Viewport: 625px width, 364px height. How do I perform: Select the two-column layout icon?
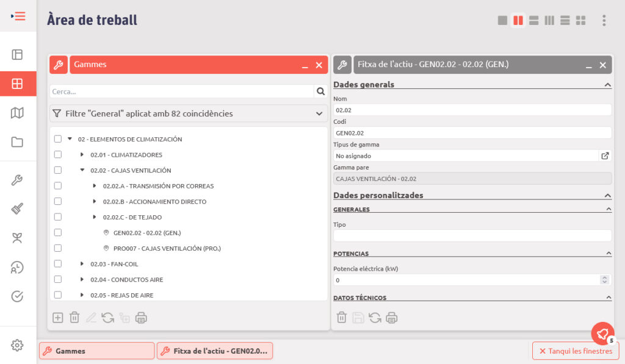518,21
